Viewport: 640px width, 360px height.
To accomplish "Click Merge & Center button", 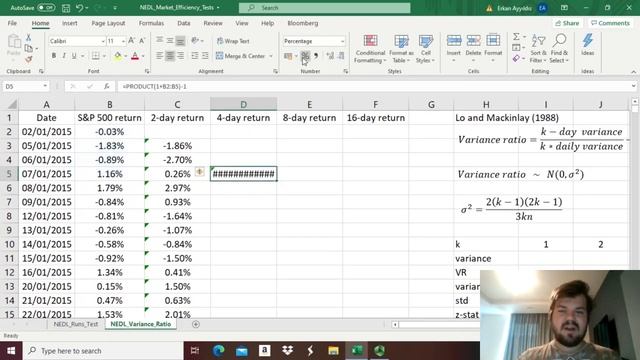I will click(240, 56).
